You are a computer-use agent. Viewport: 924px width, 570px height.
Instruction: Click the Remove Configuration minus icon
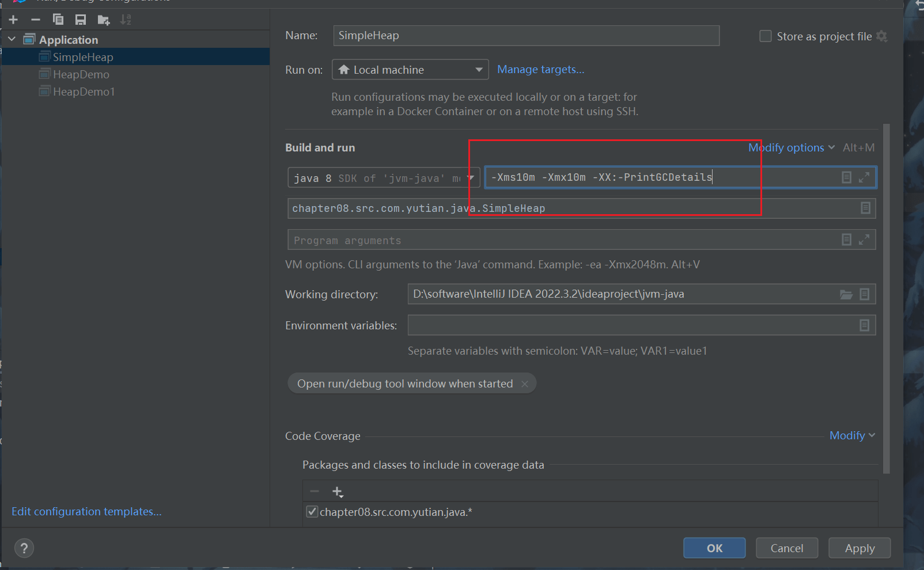coord(36,20)
